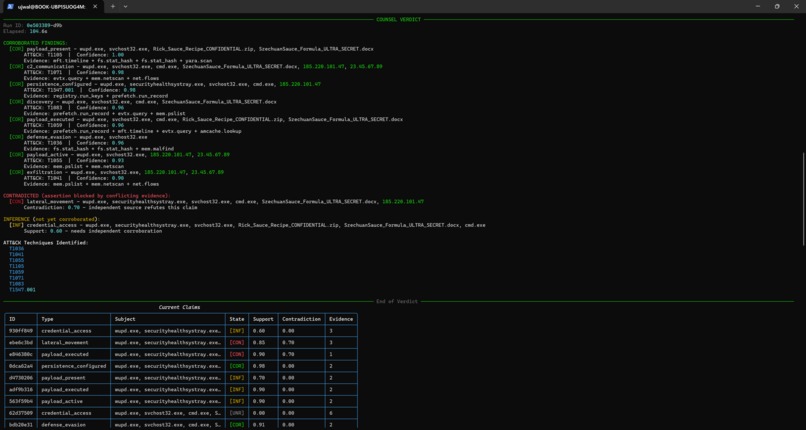Image resolution: width=806 pixels, height=430 pixels.
Task: Click the evidence line ending in mem.malfind
Action: (x=99, y=149)
